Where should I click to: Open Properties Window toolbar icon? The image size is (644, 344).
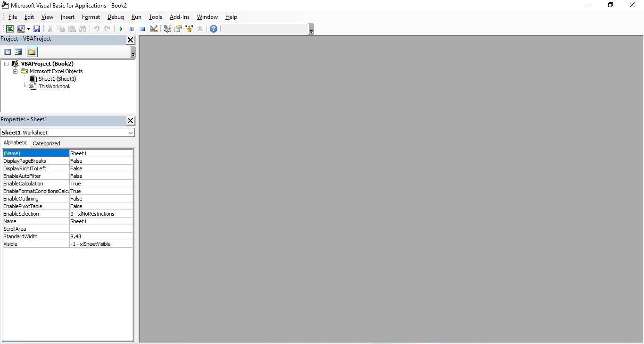click(178, 29)
